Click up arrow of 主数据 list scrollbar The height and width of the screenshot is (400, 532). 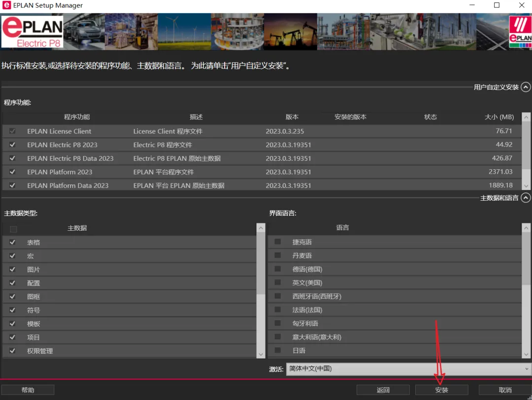point(261,228)
